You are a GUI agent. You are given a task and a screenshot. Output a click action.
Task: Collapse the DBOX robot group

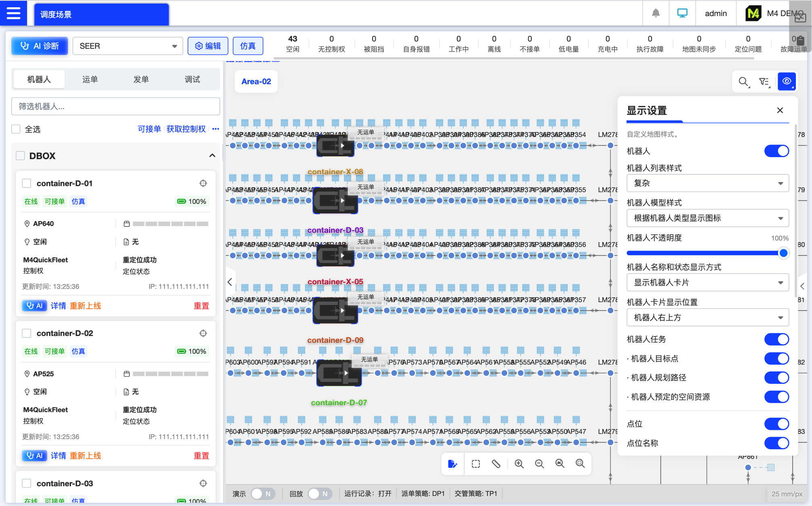point(212,156)
